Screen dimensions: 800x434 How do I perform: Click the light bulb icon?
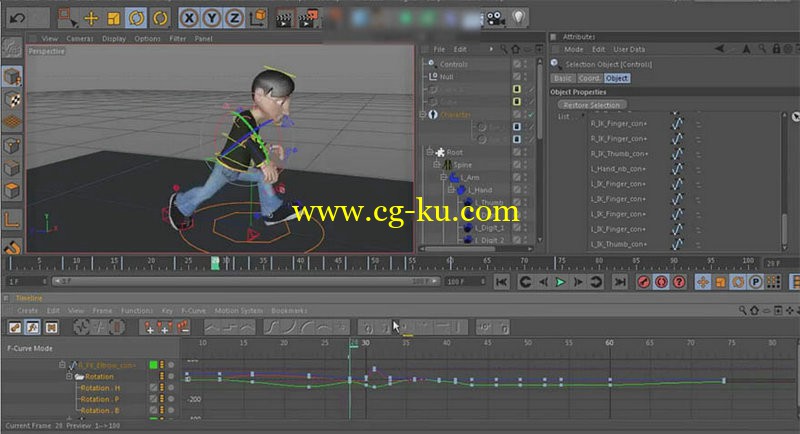(x=519, y=18)
